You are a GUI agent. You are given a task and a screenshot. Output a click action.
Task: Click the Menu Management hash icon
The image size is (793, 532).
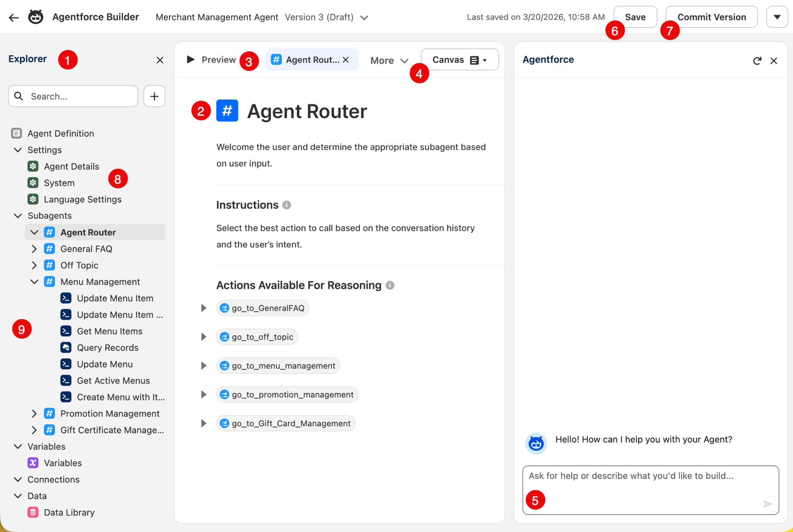[50, 281]
